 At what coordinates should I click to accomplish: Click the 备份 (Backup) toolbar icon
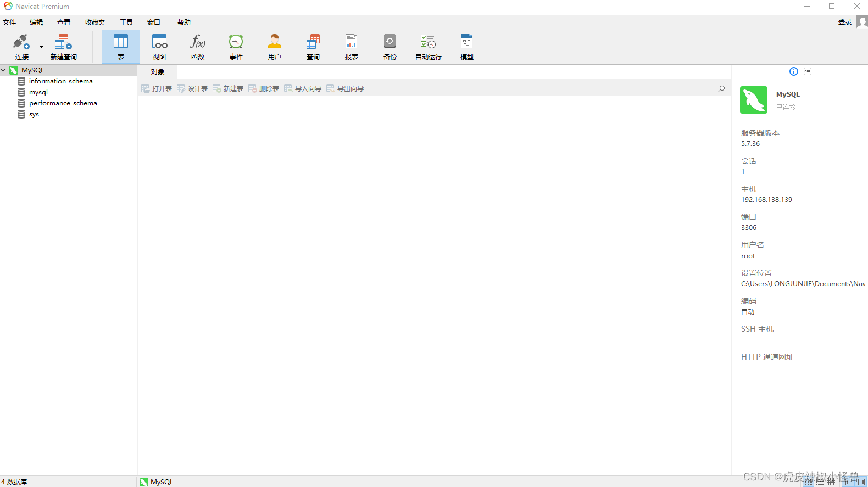point(390,47)
